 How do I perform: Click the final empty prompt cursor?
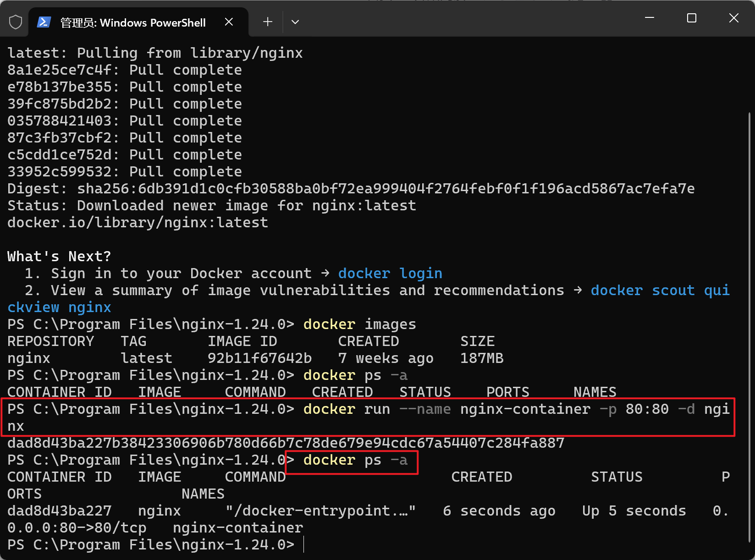(x=304, y=545)
